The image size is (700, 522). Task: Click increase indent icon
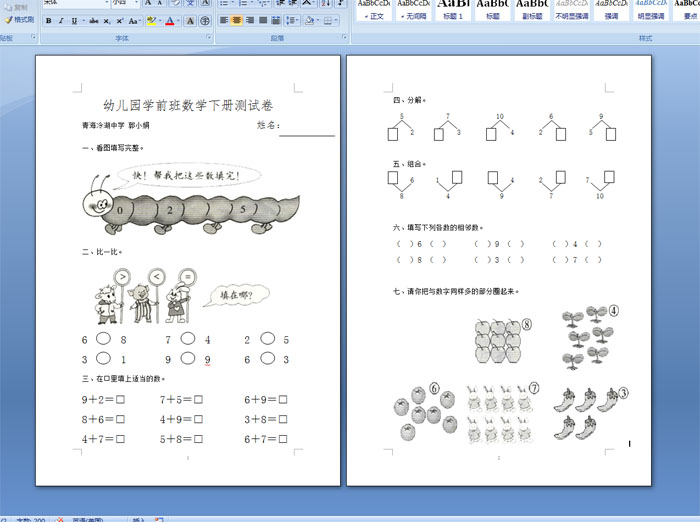293,3
